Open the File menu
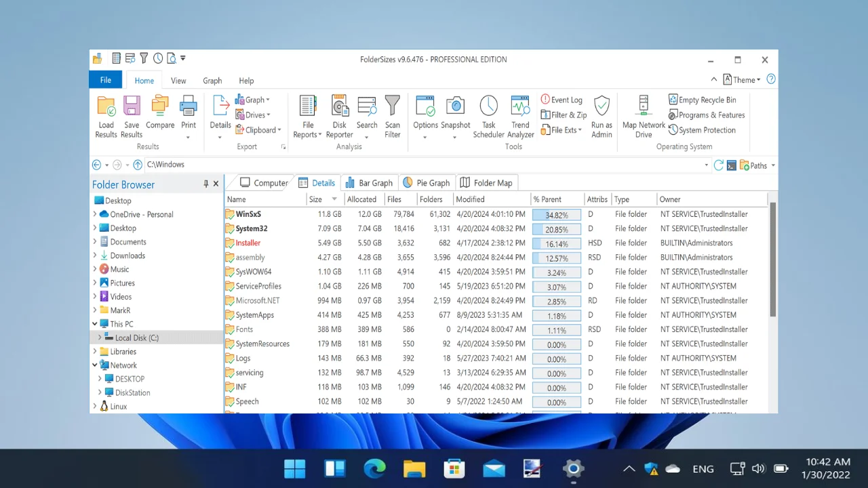The image size is (868, 488). pyautogui.click(x=106, y=79)
